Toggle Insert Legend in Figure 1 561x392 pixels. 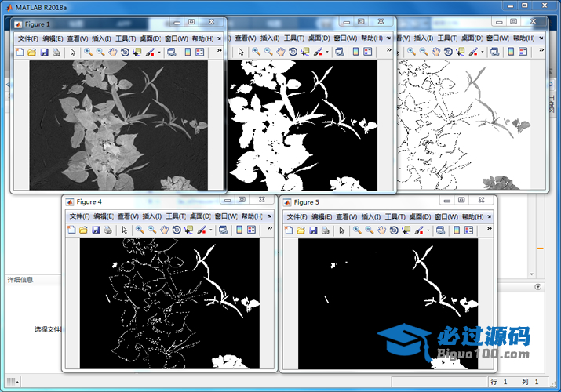click(200, 53)
